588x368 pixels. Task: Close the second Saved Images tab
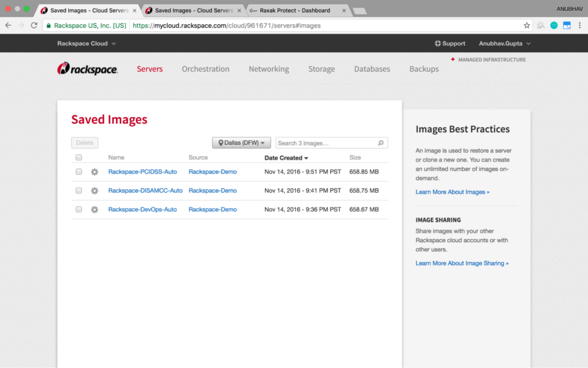[239, 10]
